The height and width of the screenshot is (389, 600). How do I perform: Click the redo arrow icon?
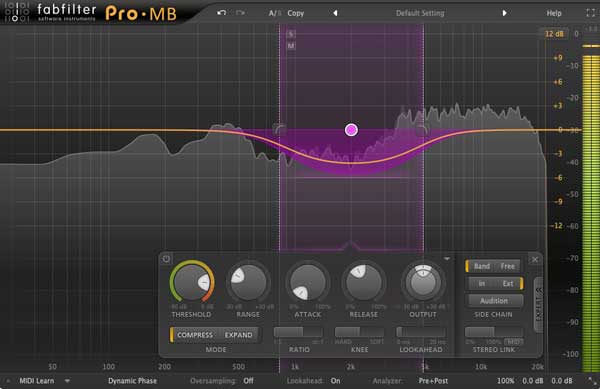pos(240,13)
